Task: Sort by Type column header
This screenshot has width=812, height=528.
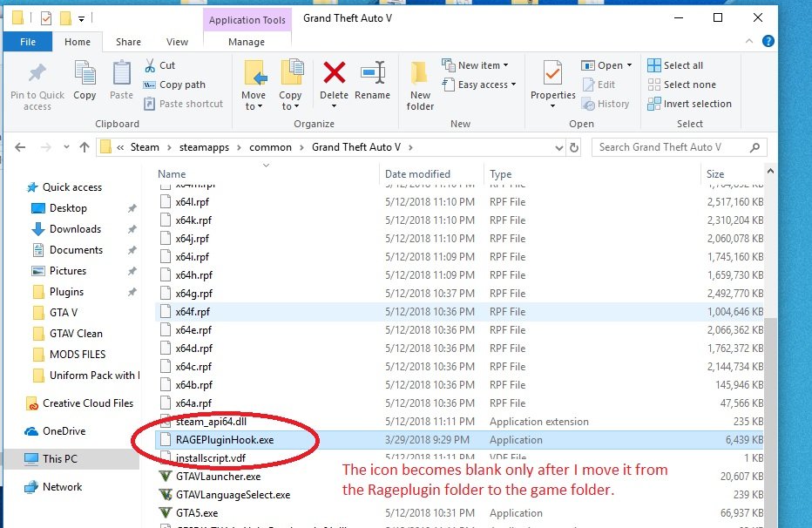Action: [500, 174]
